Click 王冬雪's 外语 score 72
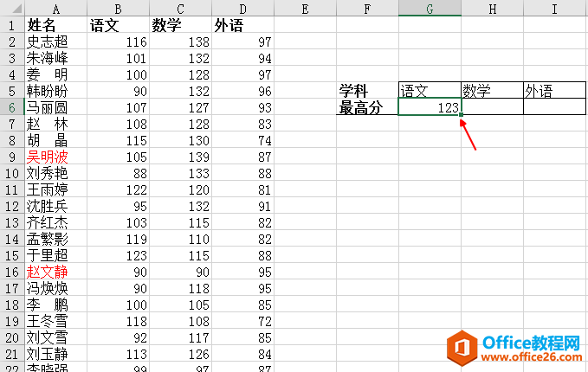588x372 pixels. click(x=265, y=322)
